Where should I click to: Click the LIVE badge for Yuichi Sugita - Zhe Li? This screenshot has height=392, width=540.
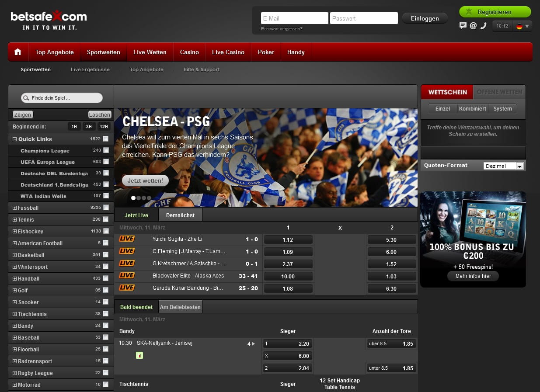point(127,239)
